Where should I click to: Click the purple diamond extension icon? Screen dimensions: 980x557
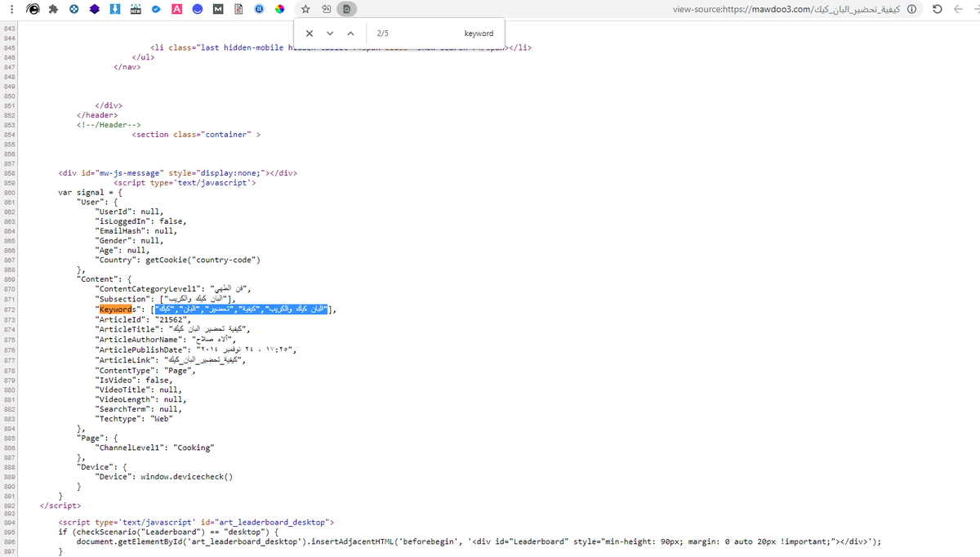95,9
